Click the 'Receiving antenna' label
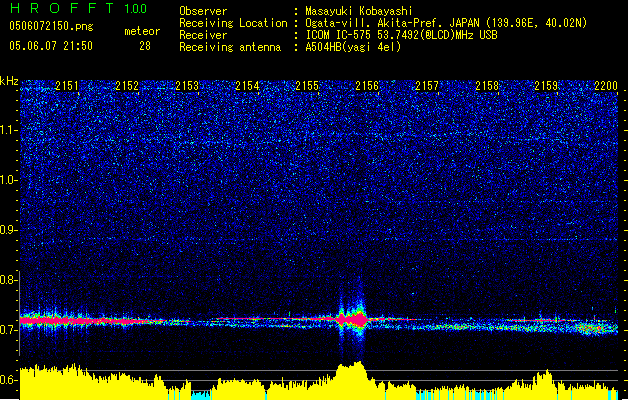The width and height of the screenshot is (629, 400). (230, 47)
